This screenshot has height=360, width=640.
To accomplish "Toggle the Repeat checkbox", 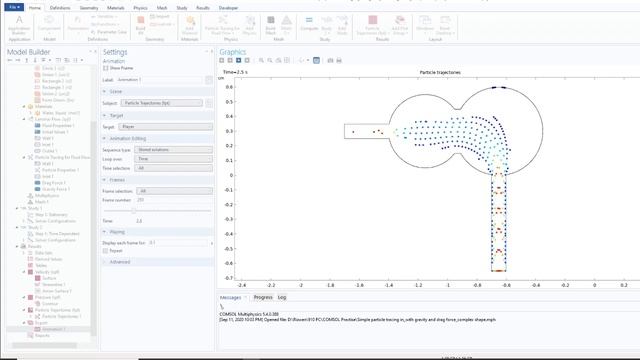I will coord(106,251).
